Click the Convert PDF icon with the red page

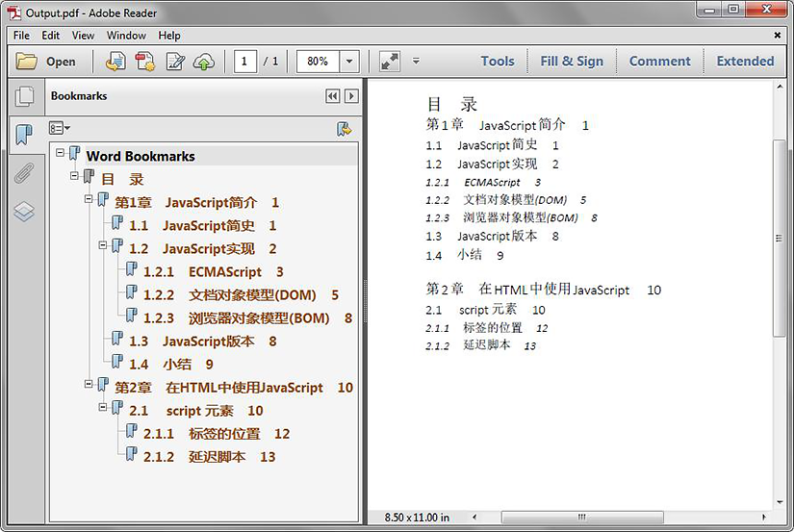coord(145,62)
